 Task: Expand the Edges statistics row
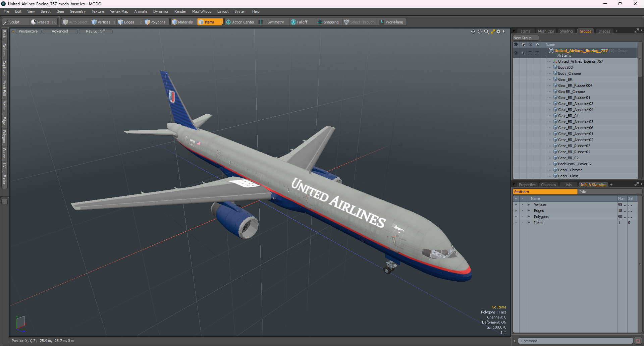coord(529,211)
